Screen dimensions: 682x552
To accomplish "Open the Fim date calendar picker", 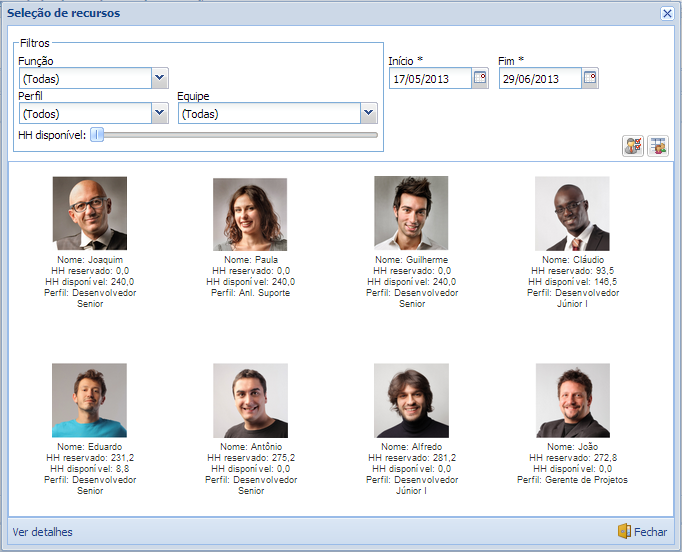I will coord(590,78).
